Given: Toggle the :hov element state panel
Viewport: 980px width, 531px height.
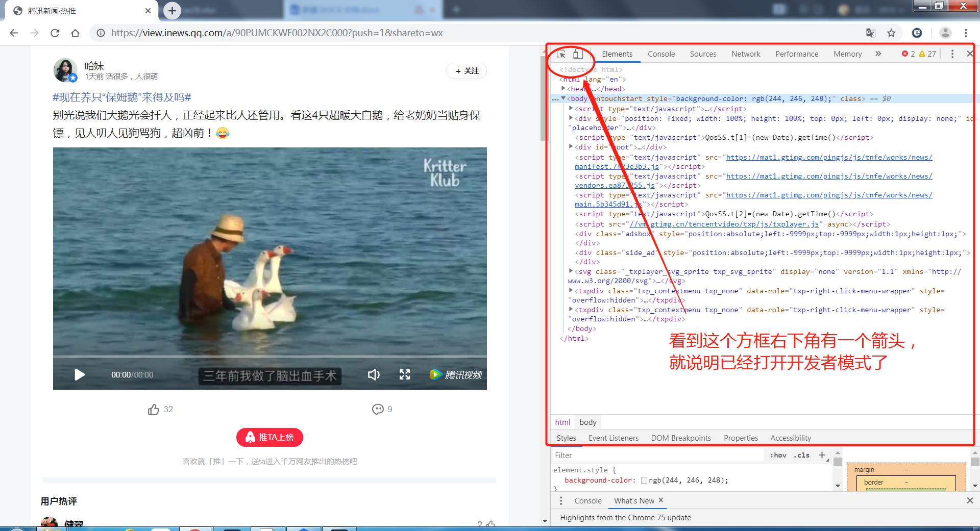Looking at the screenshot, I should [778, 456].
